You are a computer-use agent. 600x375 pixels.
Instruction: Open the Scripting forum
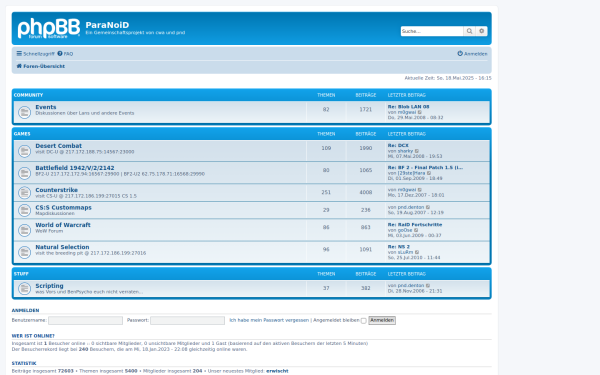coord(49,286)
